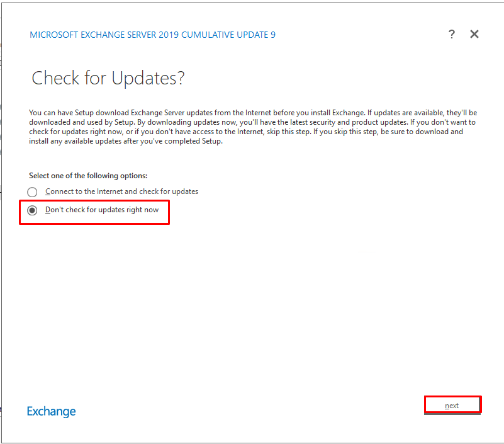Select the Don't check for updates radio button
504x444 pixels.
[32, 210]
